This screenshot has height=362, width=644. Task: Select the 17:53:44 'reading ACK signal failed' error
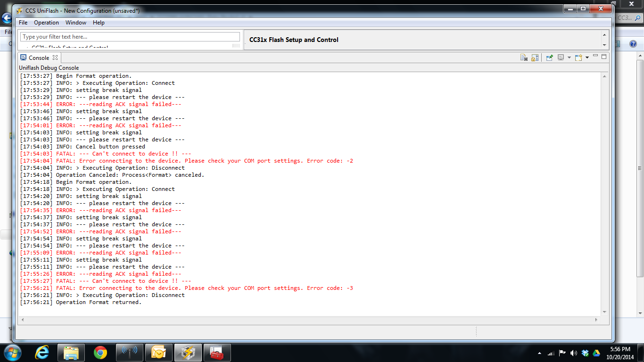coord(100,104)
